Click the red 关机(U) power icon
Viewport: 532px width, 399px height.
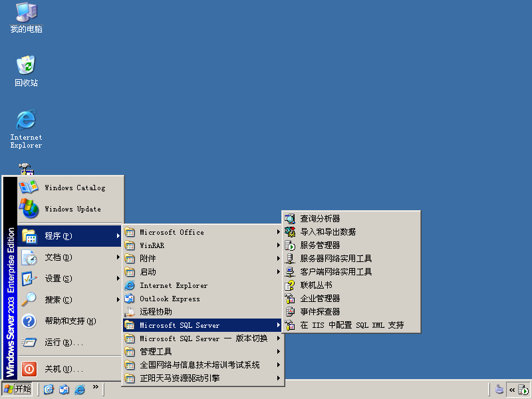pos(29,369)
